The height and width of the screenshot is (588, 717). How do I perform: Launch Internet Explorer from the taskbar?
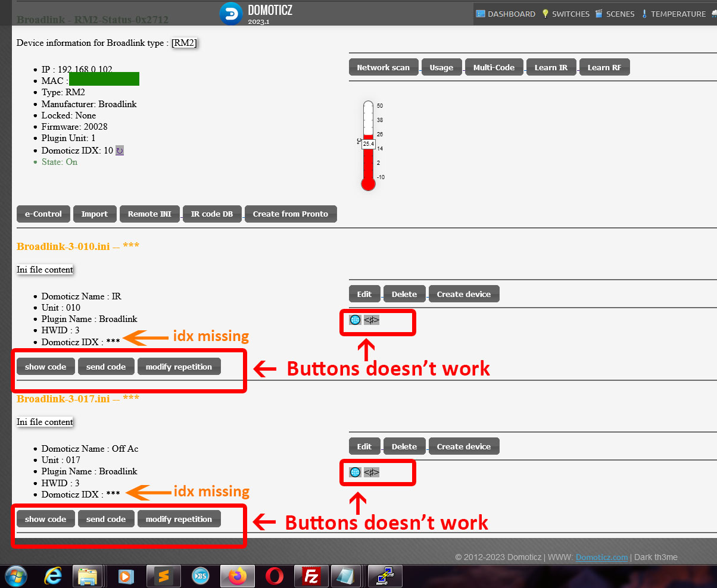coord(53,576)
